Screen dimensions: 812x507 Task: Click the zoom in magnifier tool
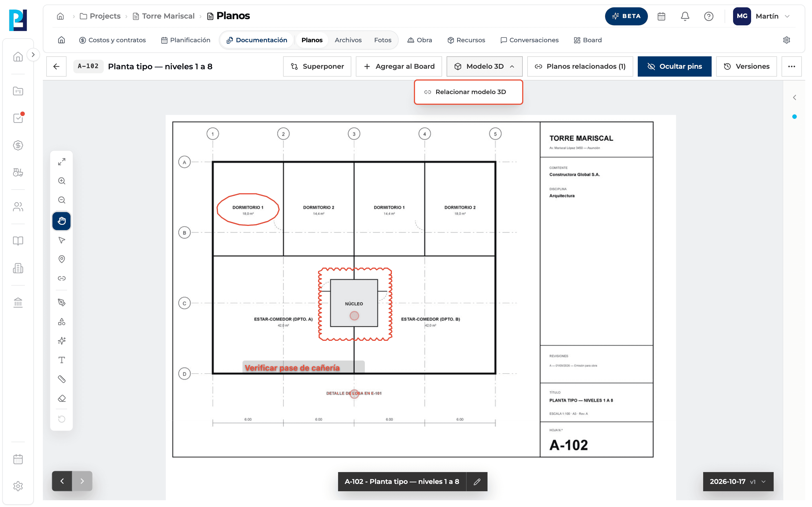pos(61,181)
